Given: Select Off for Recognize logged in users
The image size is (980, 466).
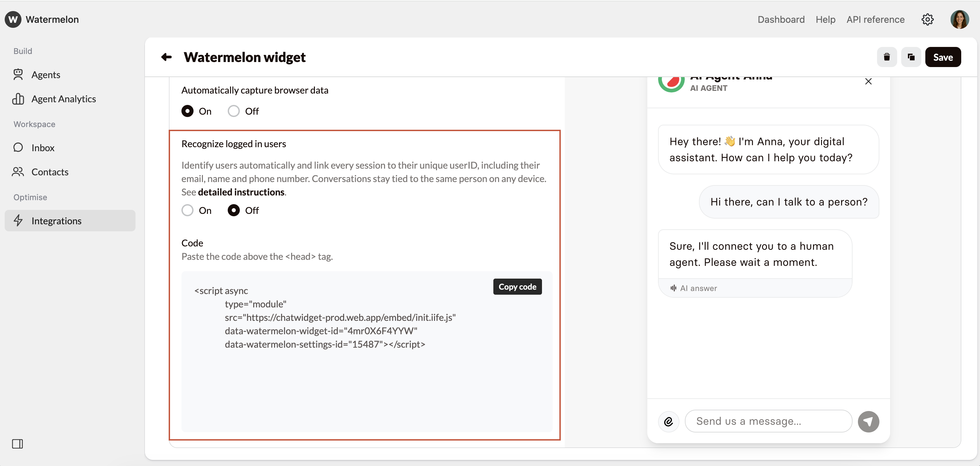Looking at the screenshot, I should [233, 210].
